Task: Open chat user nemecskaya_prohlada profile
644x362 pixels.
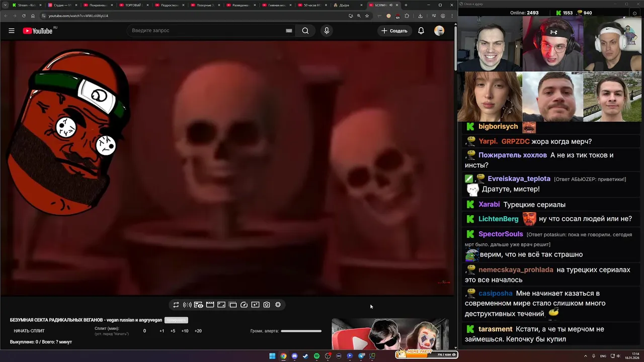Action: coord(516,269)
